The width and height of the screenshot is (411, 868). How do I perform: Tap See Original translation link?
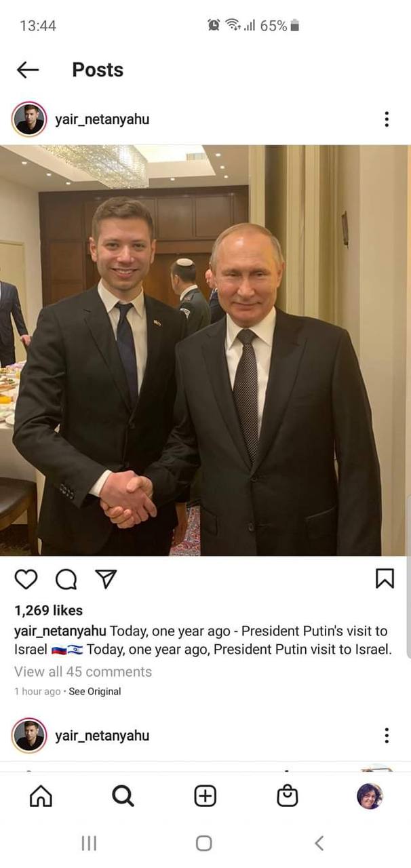(95, 692)
